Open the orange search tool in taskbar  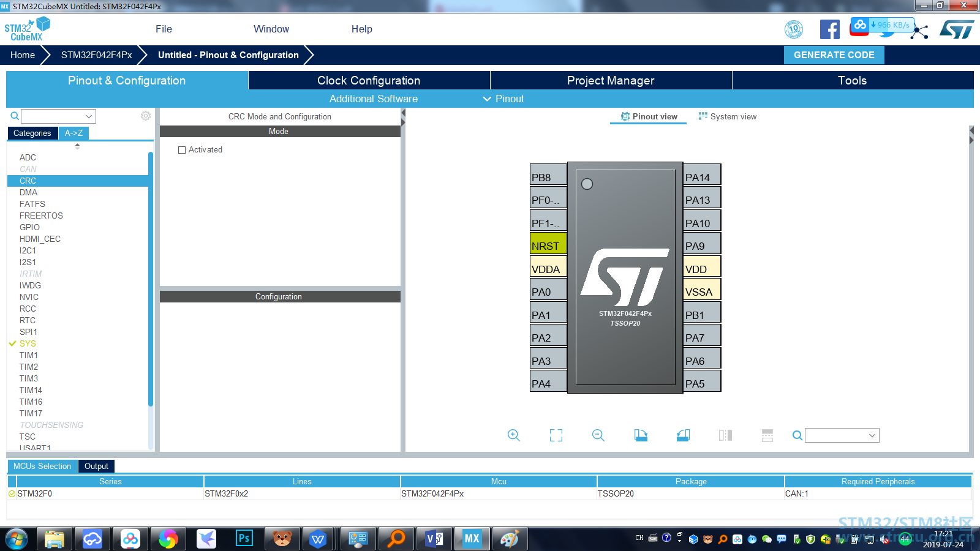click(396, 539)
